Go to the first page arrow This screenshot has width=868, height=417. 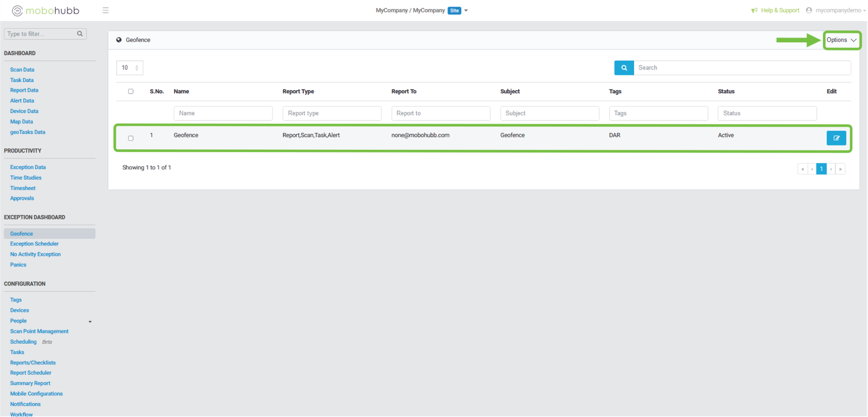(x=802, y=169)
